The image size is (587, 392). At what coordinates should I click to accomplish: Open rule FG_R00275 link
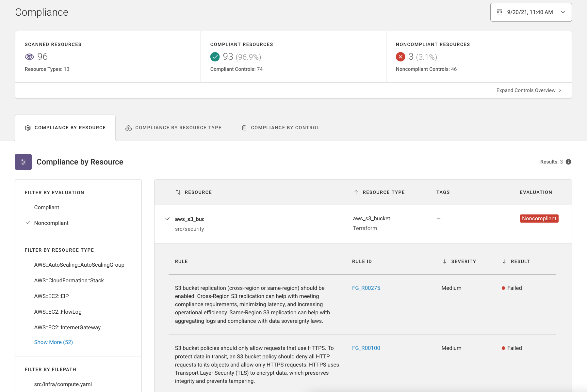coord(366,288)
